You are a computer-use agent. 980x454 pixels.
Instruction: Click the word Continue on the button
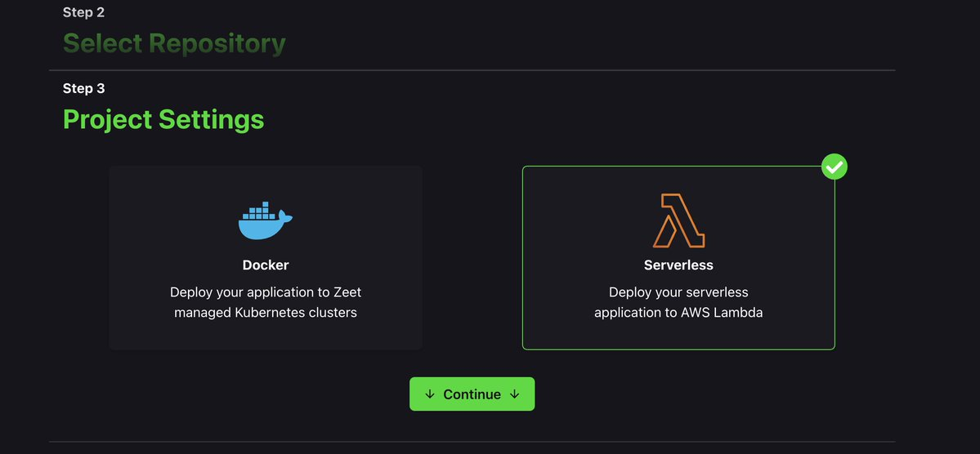click(472, 394)
